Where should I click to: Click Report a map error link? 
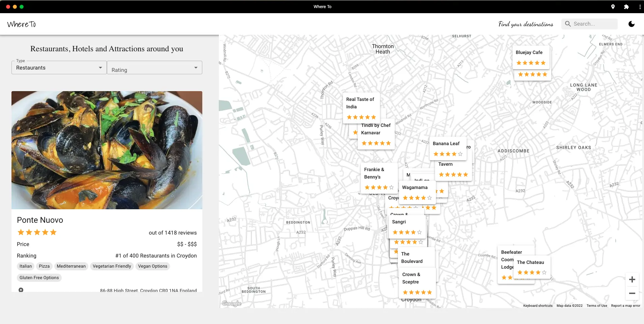click(625, 306)
